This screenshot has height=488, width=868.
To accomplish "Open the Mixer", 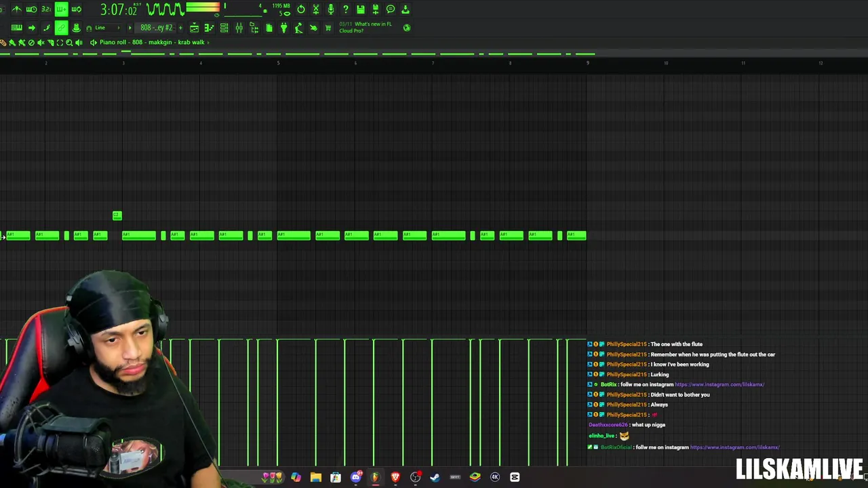I will pos(239,28).
